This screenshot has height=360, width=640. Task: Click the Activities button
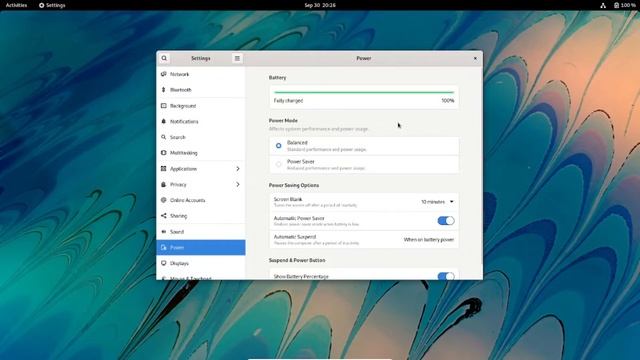16,5
